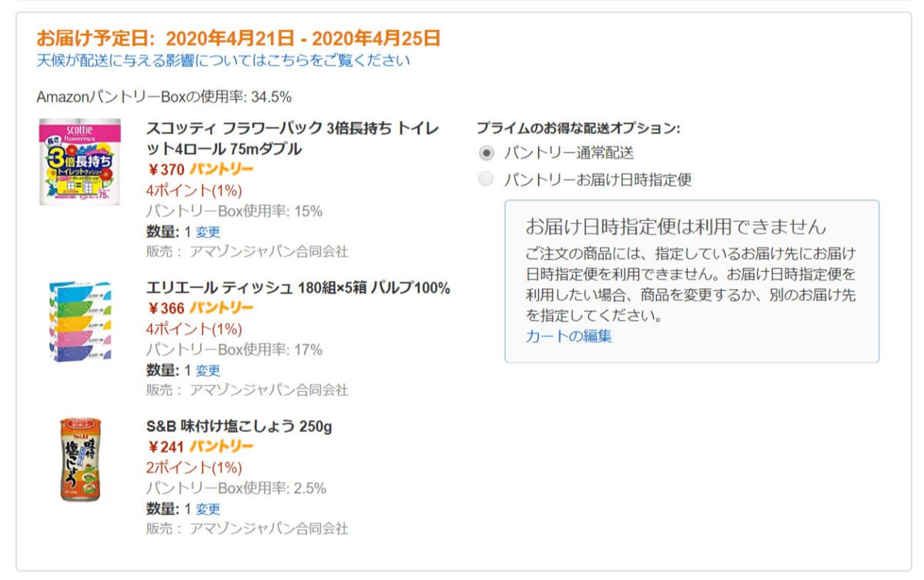The image size is (924, 580).
Task: Click the Scottie toilet paper product image
Action: (x=80, y=162)
